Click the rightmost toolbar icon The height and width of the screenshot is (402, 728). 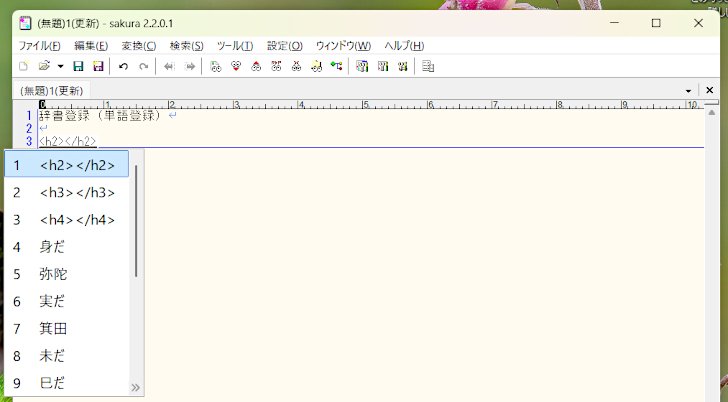point(428,67)
